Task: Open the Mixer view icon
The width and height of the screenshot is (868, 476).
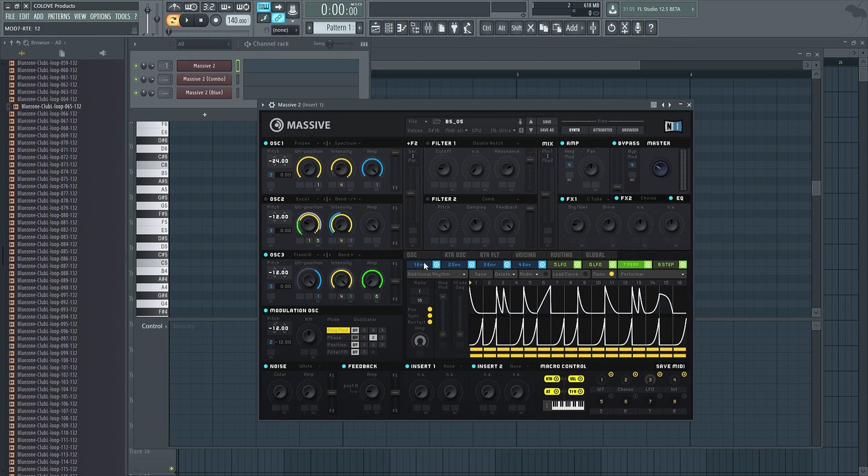Action: pos(428,28)
